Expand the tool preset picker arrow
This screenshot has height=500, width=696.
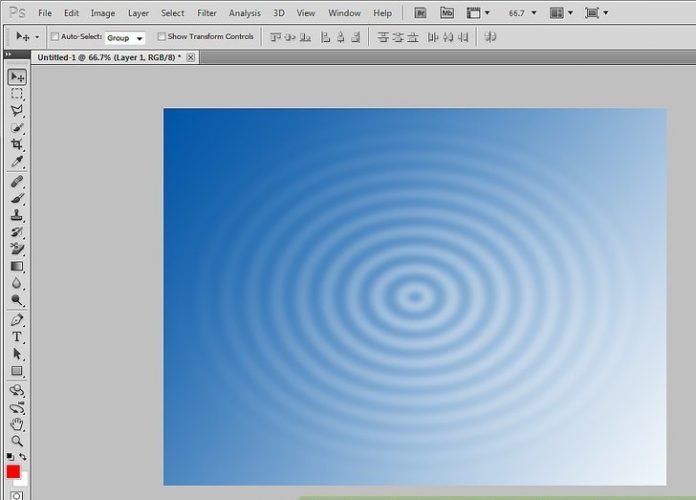coord(37,37)
